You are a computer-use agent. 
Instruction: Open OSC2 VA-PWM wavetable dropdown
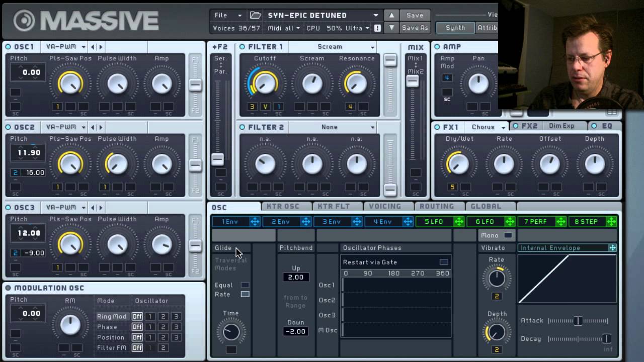click(x=65, y=127)
